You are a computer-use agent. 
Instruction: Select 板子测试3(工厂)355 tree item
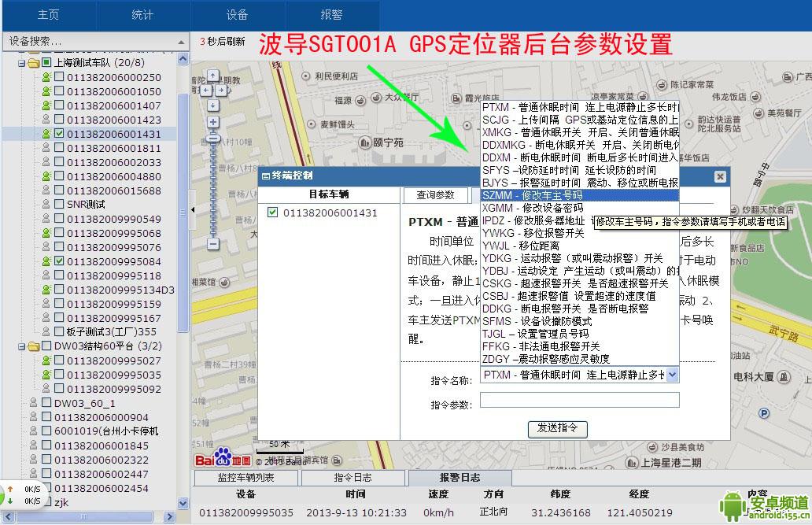coord(112,331)
